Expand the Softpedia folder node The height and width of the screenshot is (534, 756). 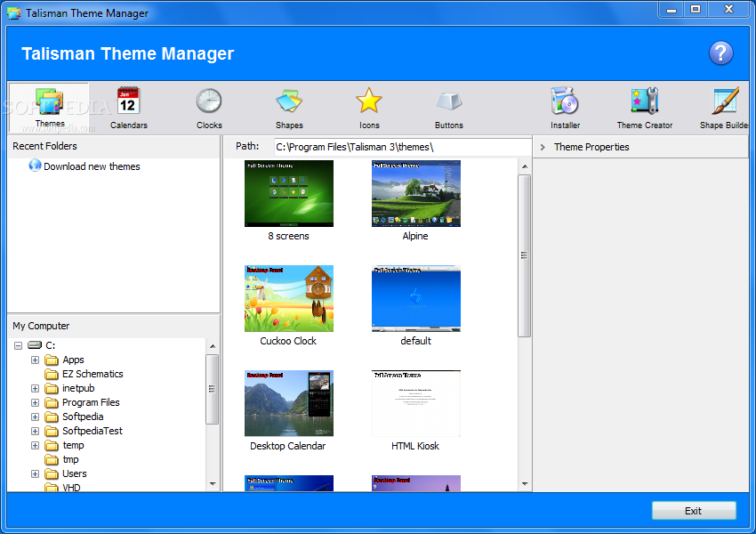click(36, 417)
